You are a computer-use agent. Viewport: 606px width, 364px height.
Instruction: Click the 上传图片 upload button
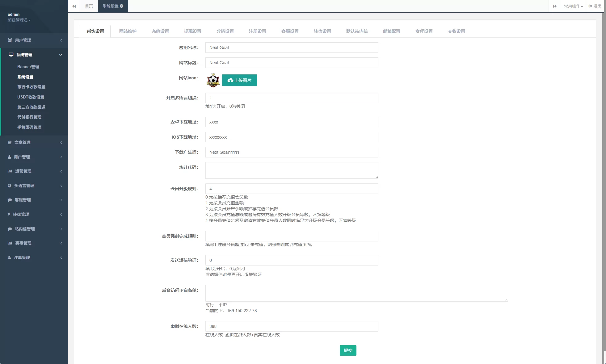239,80
